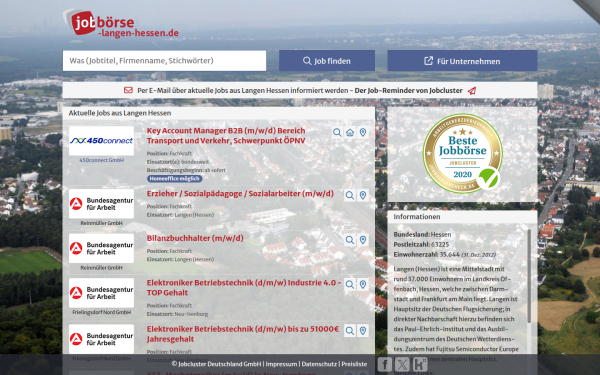Open the Facebook icon in the footer
The width and height of the screenshot is (600, 375).
(385, 364)
